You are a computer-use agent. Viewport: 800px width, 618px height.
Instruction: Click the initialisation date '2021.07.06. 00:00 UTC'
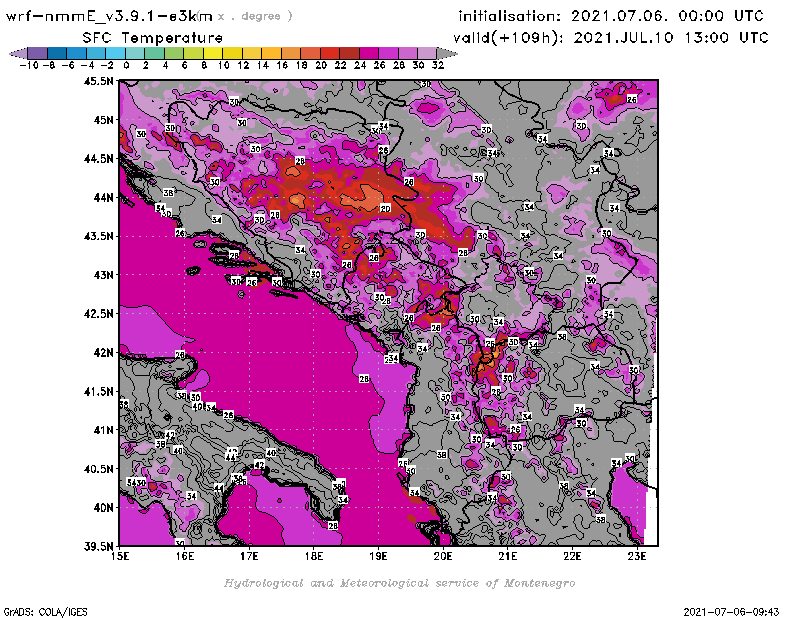[x=667, y=16]
